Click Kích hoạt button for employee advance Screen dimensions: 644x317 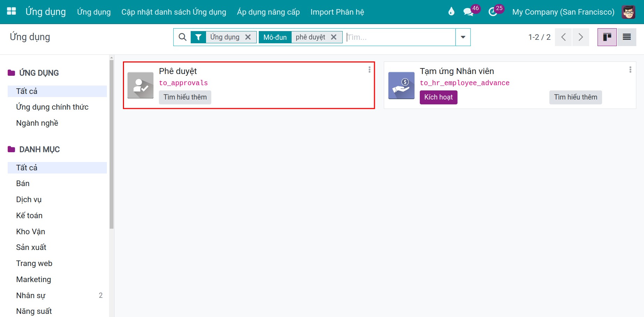coord(438,97)
